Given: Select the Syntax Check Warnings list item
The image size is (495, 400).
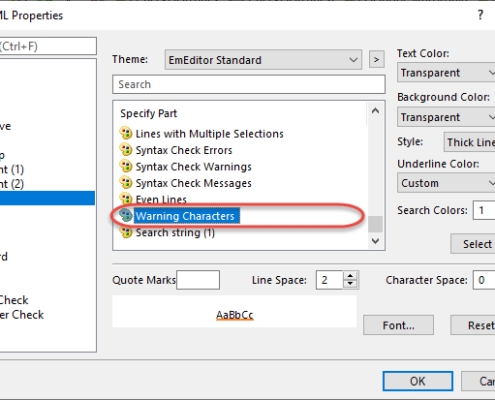Looking at the screenshot, I should (193, 166).
